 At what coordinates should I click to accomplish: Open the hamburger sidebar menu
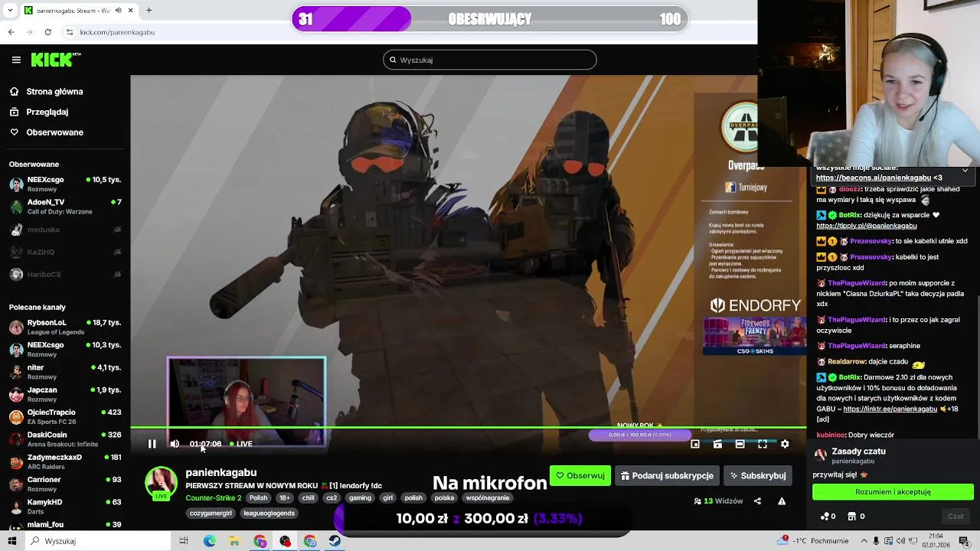point(16,60)
